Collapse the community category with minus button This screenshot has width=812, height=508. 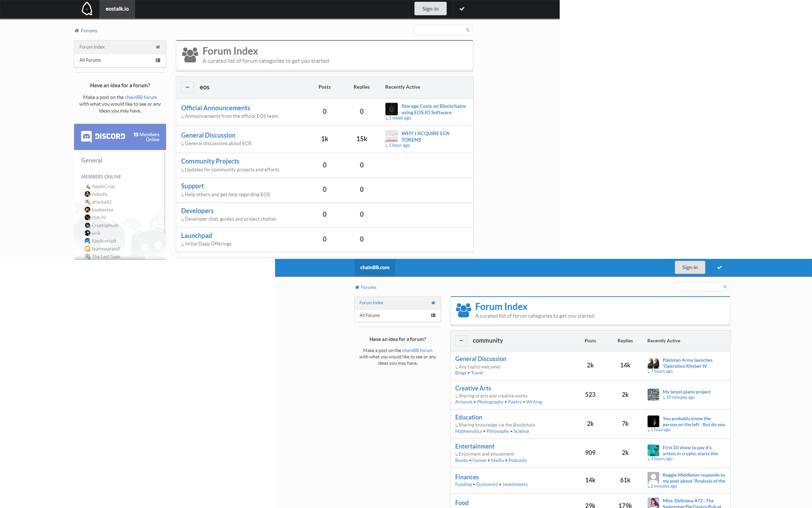click(461, 341)
